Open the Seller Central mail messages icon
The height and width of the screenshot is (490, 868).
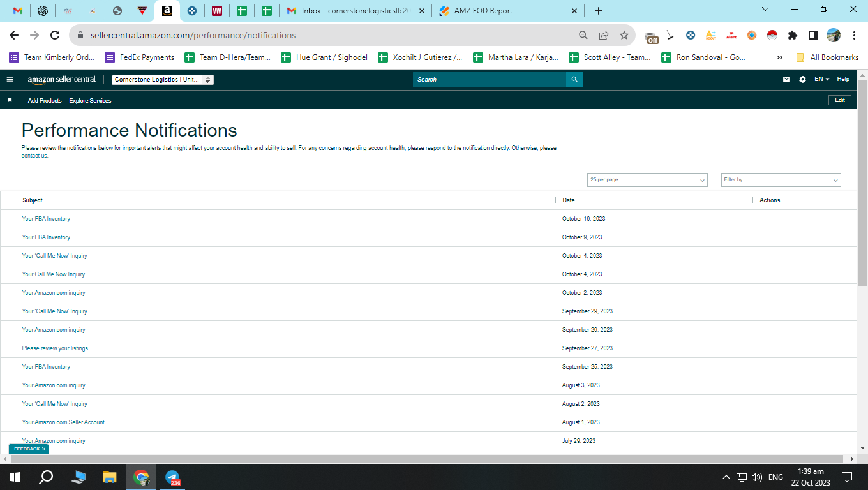786,80
